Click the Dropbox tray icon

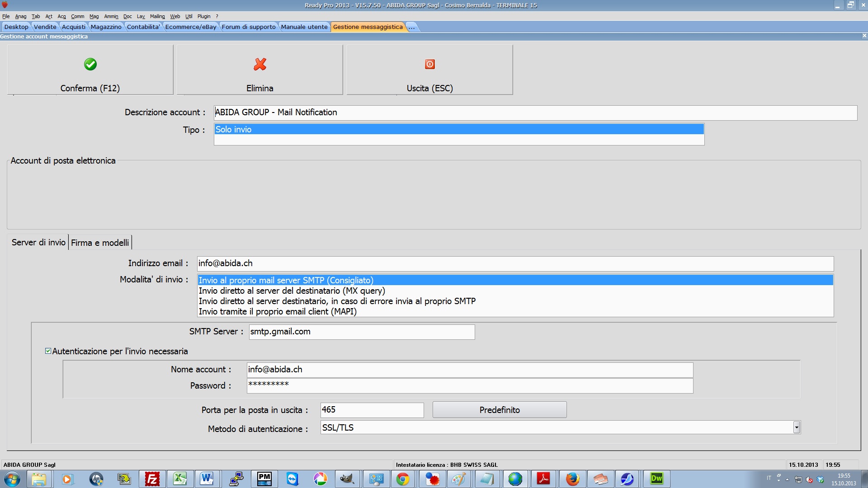coord(820,480)
